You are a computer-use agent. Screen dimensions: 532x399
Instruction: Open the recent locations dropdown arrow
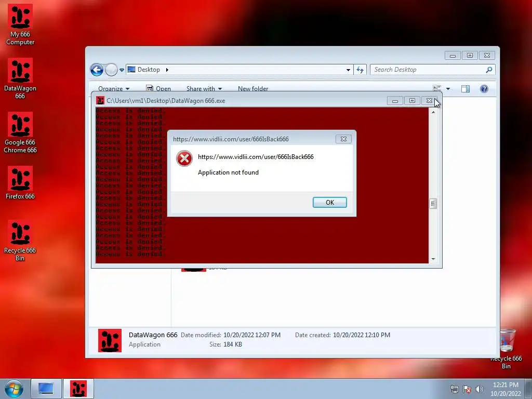click(x=122, y=70)
